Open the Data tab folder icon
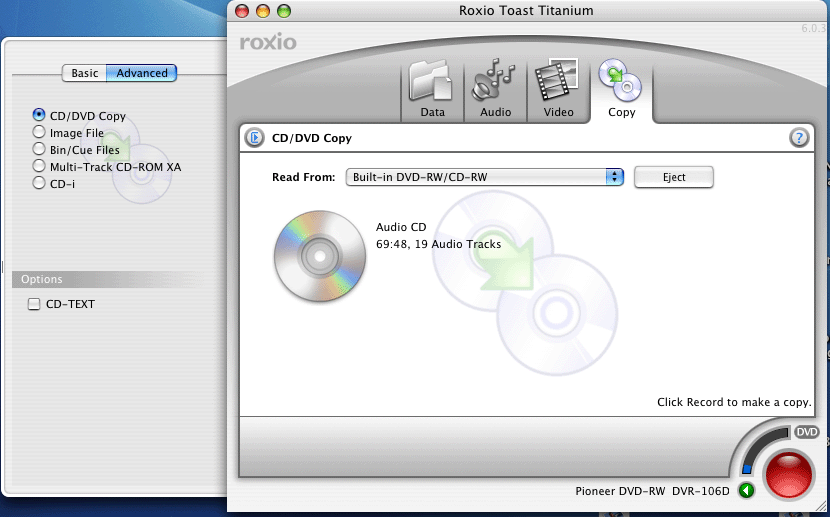The image size is (830, 517). 432,81
